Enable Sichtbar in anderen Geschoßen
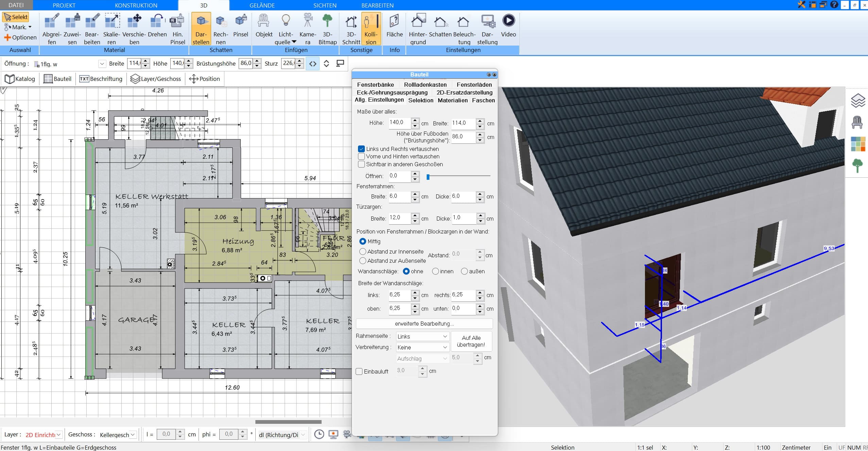 (361, 164)
